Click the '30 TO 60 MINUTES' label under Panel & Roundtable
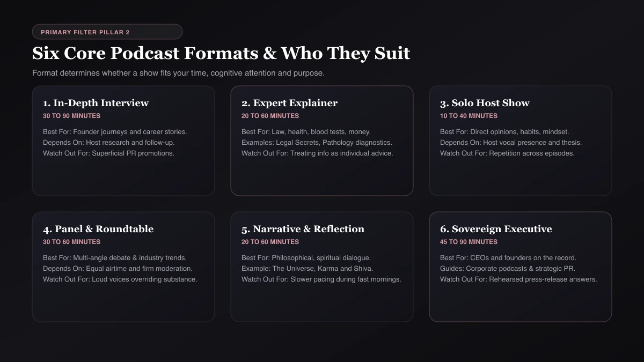The image size is (644, 362). 71,242
